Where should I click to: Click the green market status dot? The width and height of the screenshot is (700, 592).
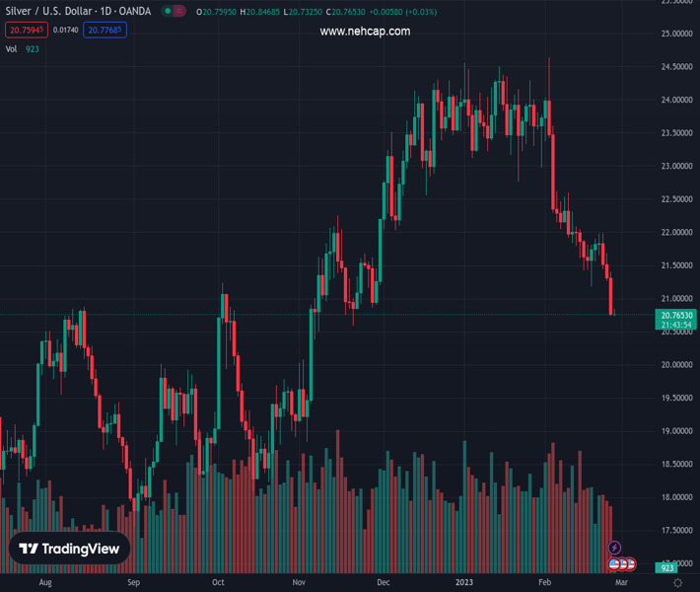[x=168, y=11]
